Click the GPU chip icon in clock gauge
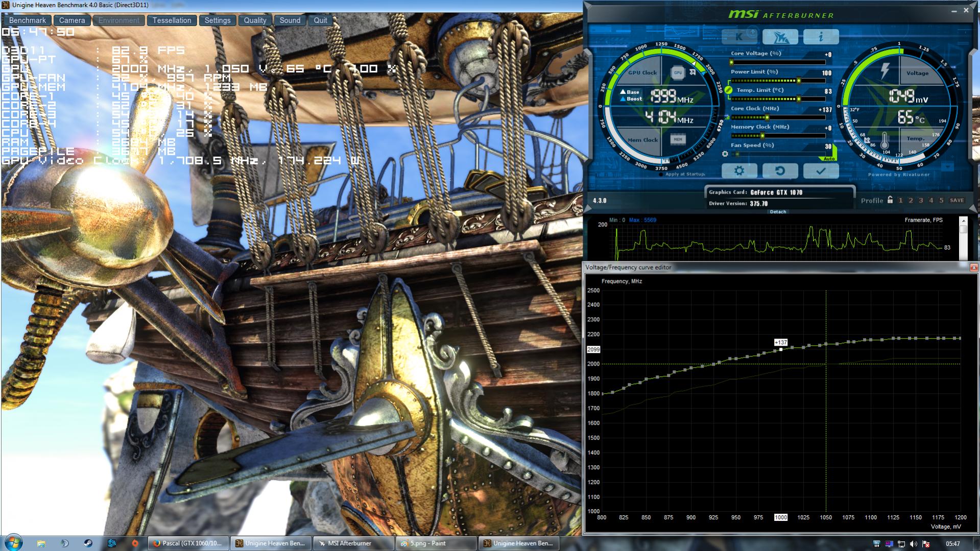 [x=678, y=73]
